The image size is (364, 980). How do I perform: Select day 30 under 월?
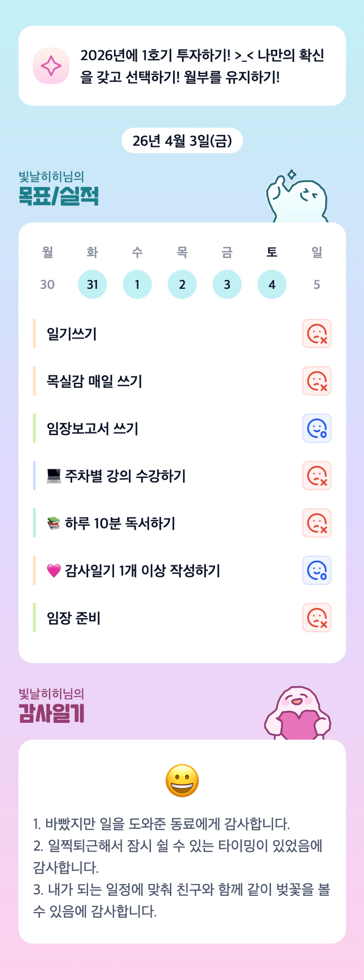pyautogui.click(x=48, y=285)
